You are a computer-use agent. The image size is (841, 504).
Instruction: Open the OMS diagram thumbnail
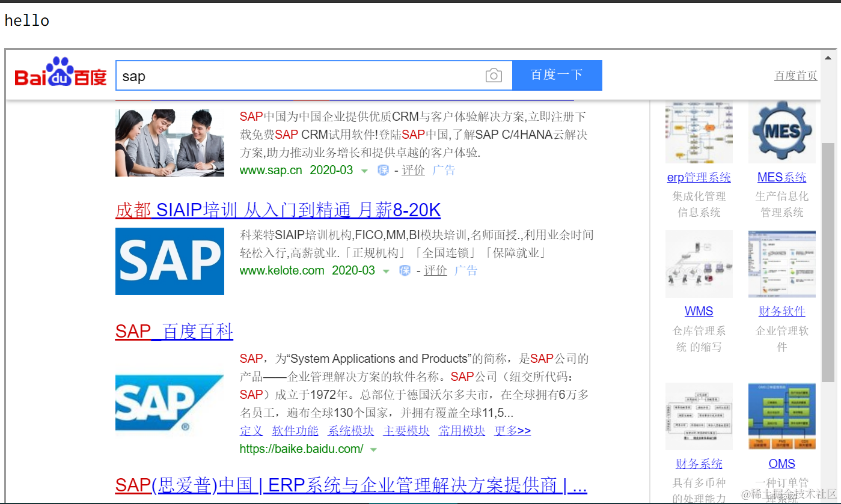pos(782,416)
